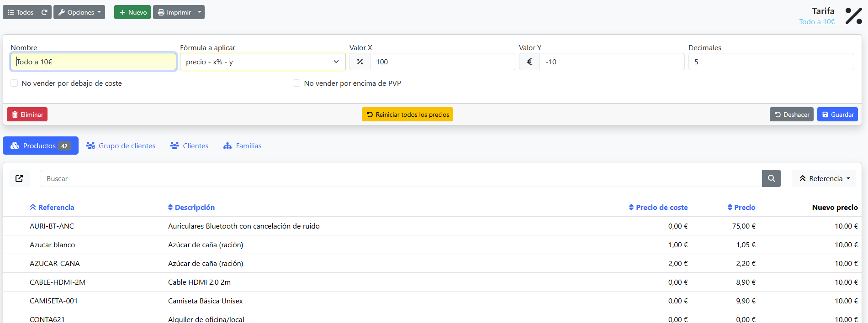The height and width of the screenshot is (323, 868).
Task: Focus the Nombre input field
Action: tap(93, 62)
